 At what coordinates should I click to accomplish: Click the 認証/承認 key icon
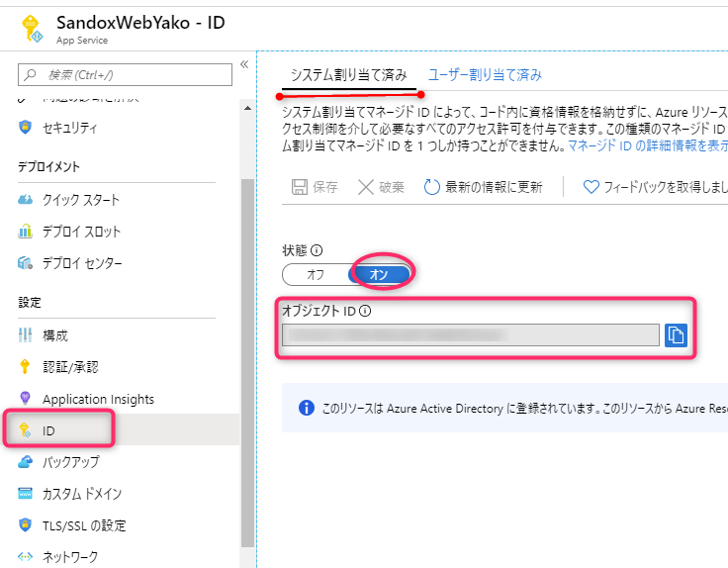click(25, 366)
